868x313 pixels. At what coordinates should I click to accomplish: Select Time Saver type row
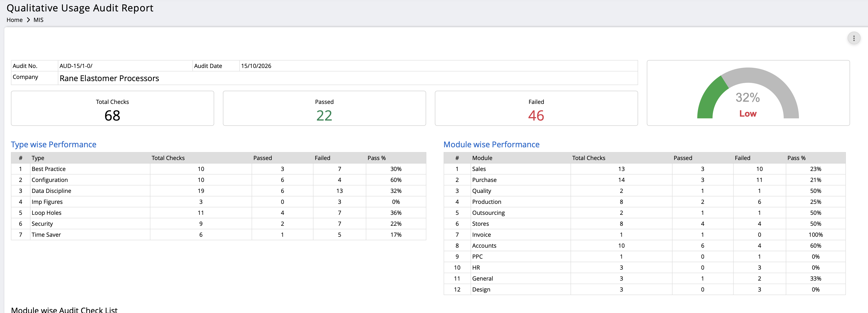[218, 235]
